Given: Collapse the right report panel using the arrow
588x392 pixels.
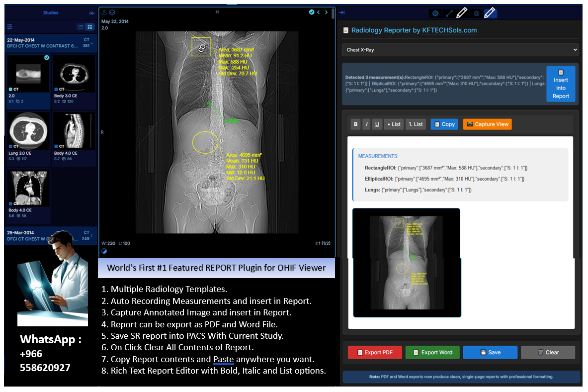Looking at the screenshot, I should coord(342,12).
